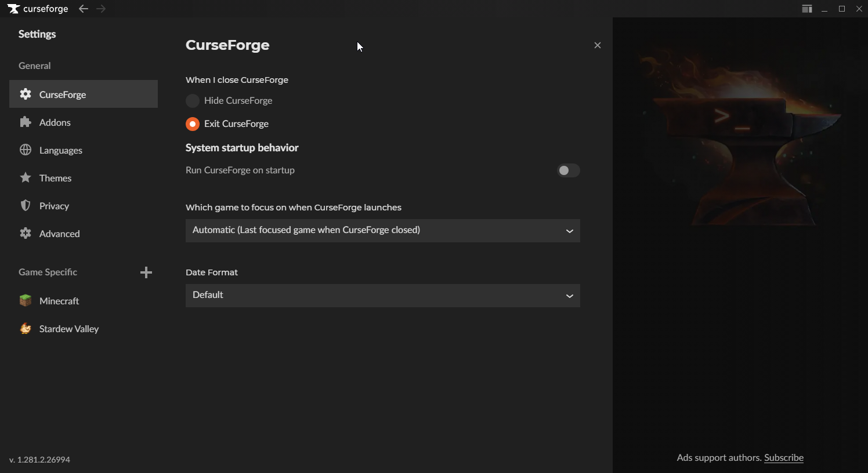Maximize the CurseForge window
868x473 pixels.
tap(842, 9)
